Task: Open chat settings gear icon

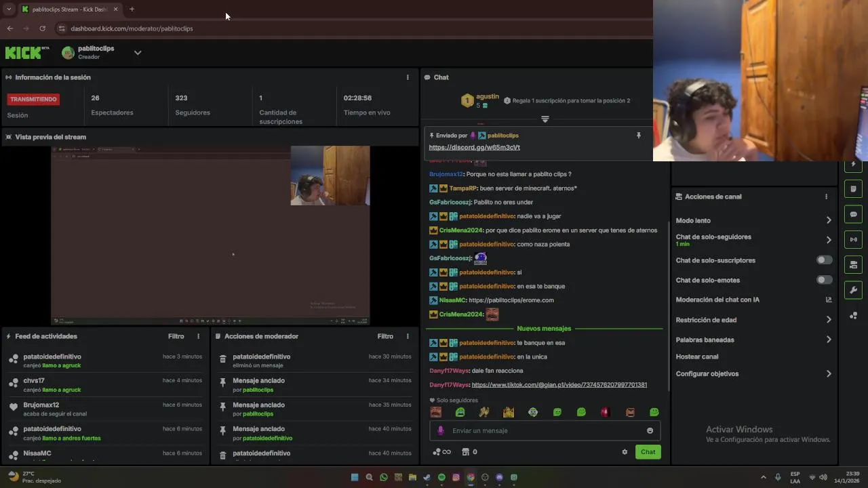Action: (625, 452)
